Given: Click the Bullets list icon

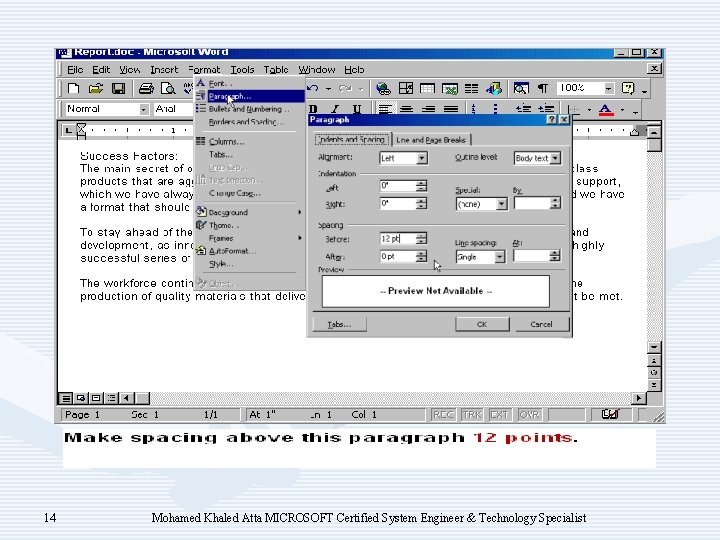Looking at the screenshot, I should coord(495,109).
